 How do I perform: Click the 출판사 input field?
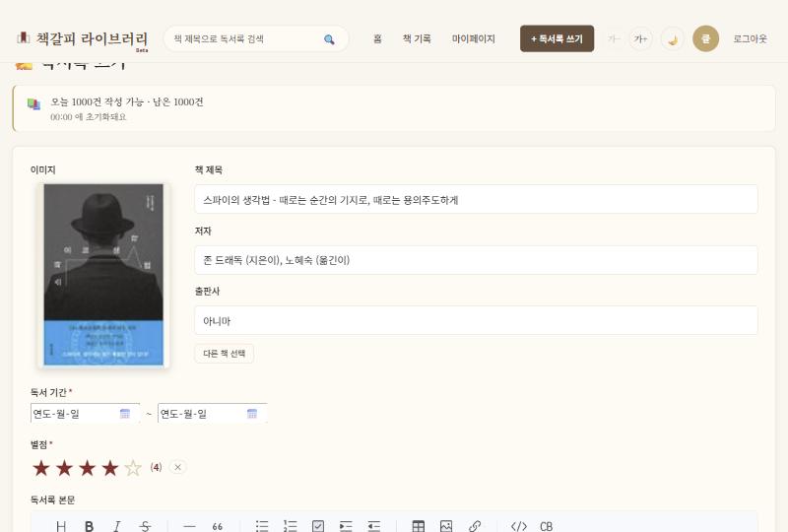[476, 320]
